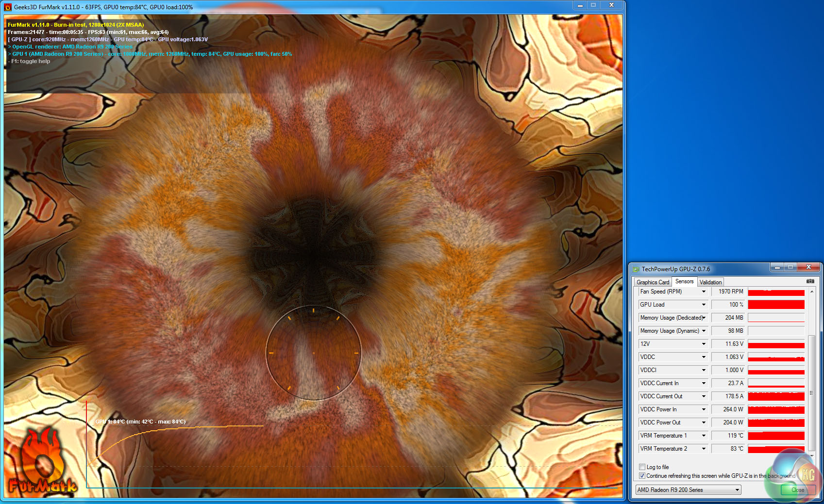Click the 1.000 V VDDCI reading
The image size is (824, 504).
tap(728, 370)
